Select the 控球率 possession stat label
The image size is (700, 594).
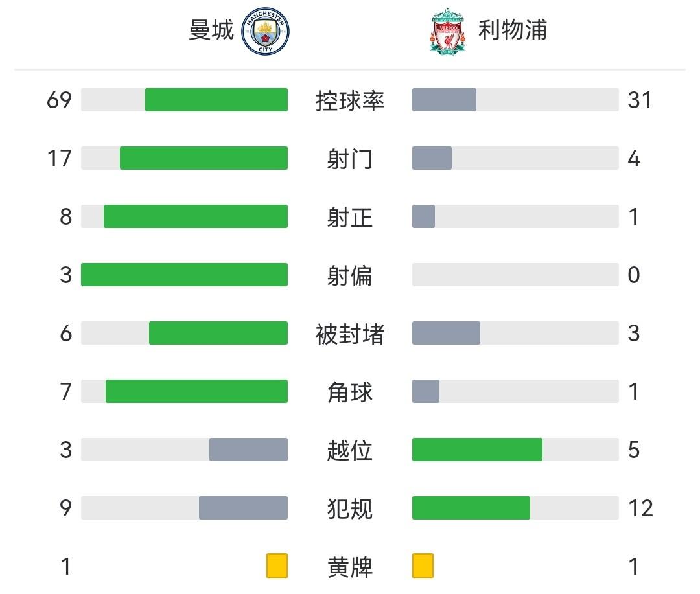click(x=350, y=100)
